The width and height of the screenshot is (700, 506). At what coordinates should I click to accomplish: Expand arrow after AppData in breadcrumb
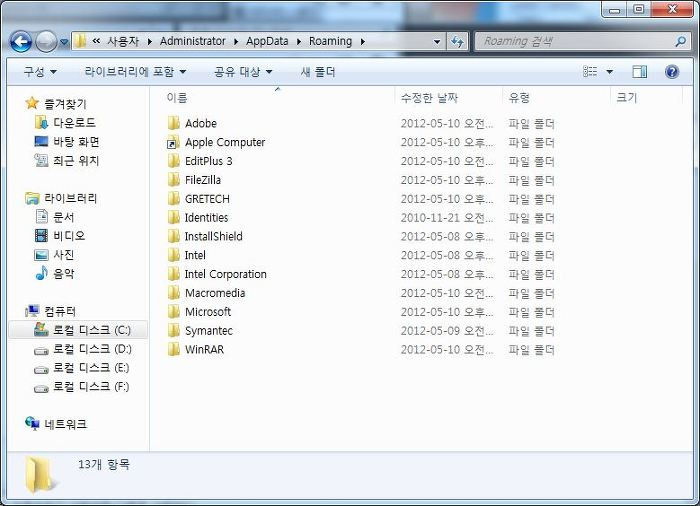[299, 42]
